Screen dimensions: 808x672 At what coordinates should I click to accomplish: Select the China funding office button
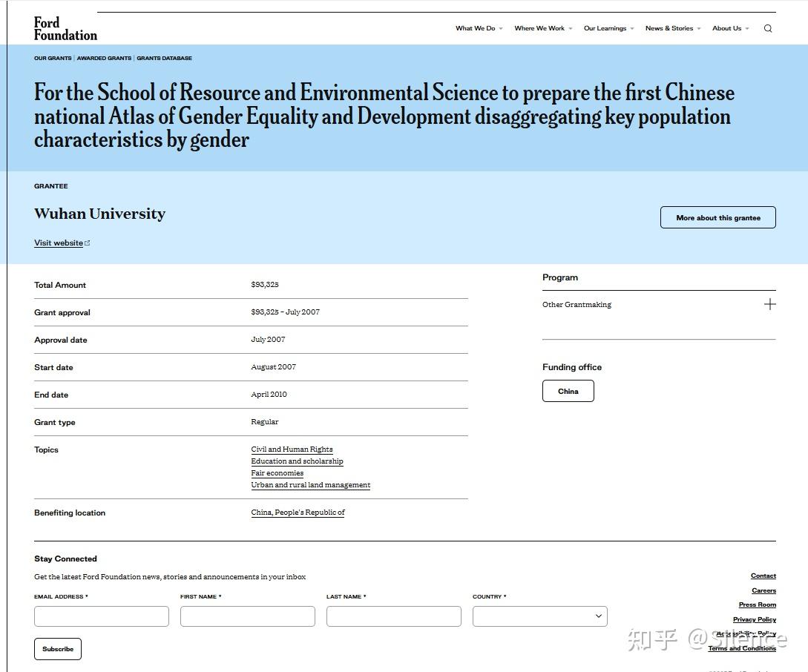[568, 391]
